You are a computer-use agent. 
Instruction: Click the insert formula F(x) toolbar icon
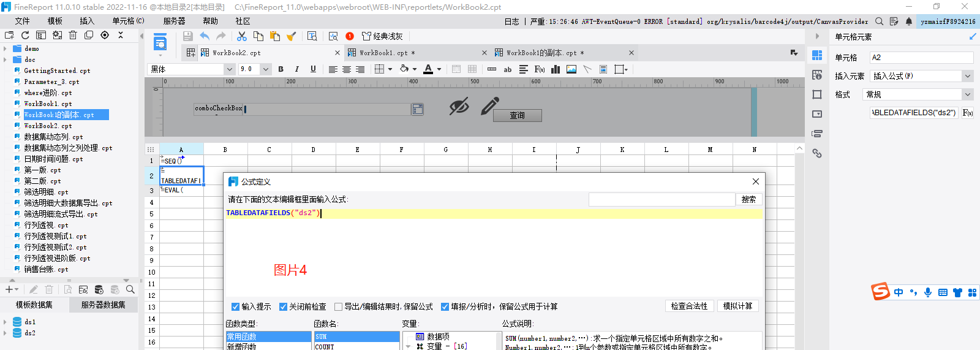[x=540, y=69]
